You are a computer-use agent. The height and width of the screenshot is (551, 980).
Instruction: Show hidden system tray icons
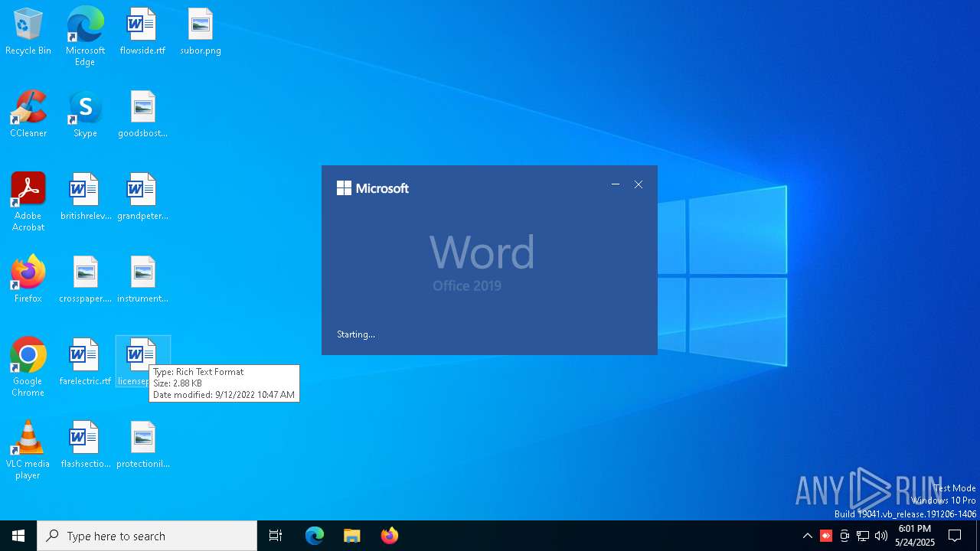tap(807, 536)
